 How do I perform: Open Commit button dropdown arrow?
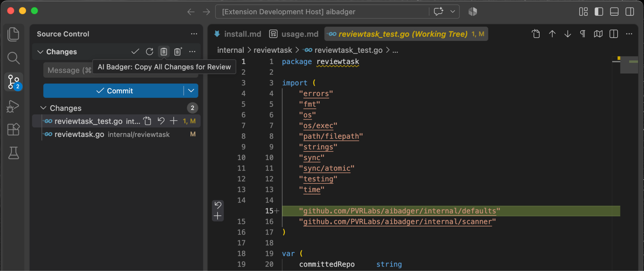pos(191,90)
